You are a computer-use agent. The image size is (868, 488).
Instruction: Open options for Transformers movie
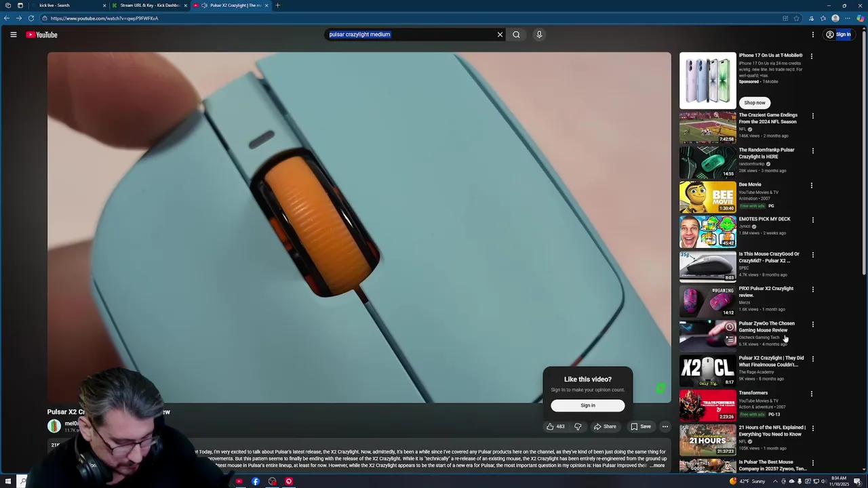click(x=812, y=394)
